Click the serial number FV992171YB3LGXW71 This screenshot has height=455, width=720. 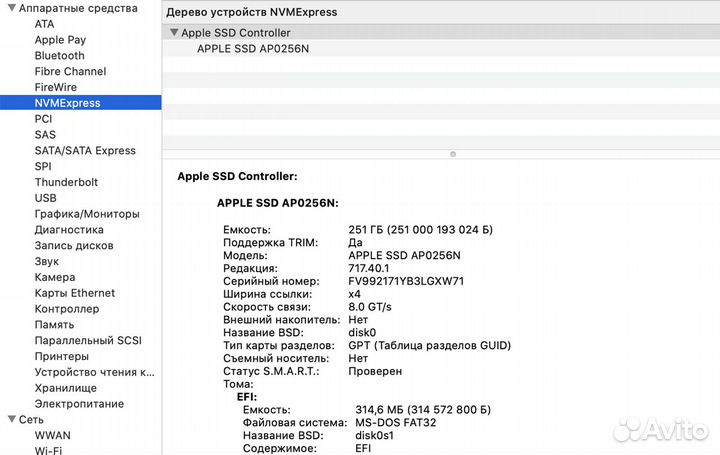[x=406, y=281]
